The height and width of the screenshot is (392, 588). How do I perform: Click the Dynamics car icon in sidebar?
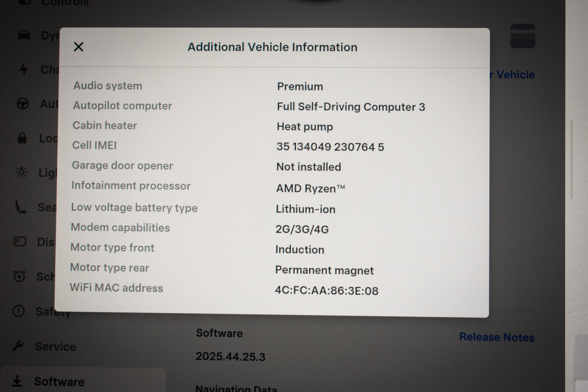[24, 35]
